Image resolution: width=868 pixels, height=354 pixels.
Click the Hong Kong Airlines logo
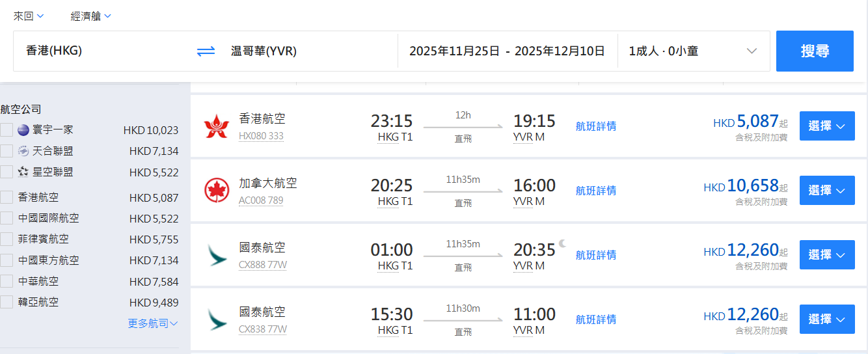[x=217, y=126]
